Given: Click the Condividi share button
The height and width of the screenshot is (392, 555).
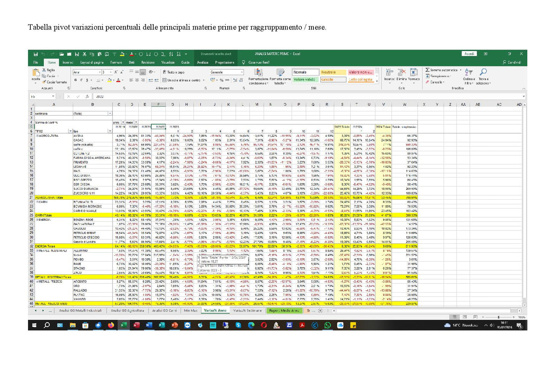Looking at the screenshot, I should point(512,62).
